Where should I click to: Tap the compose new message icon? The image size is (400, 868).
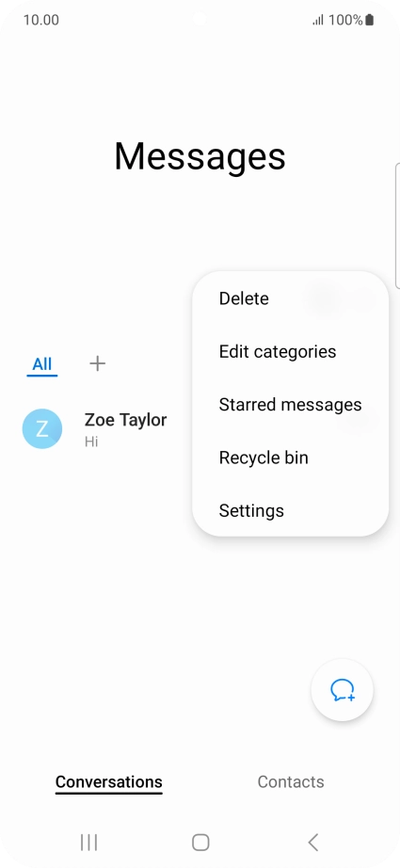[x=343, y=690]
